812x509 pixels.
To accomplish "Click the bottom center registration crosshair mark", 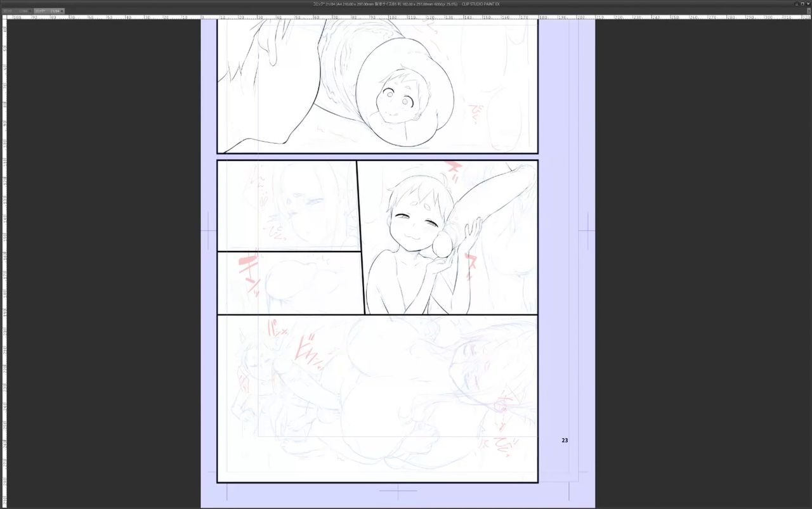I will tap(398, 491).
